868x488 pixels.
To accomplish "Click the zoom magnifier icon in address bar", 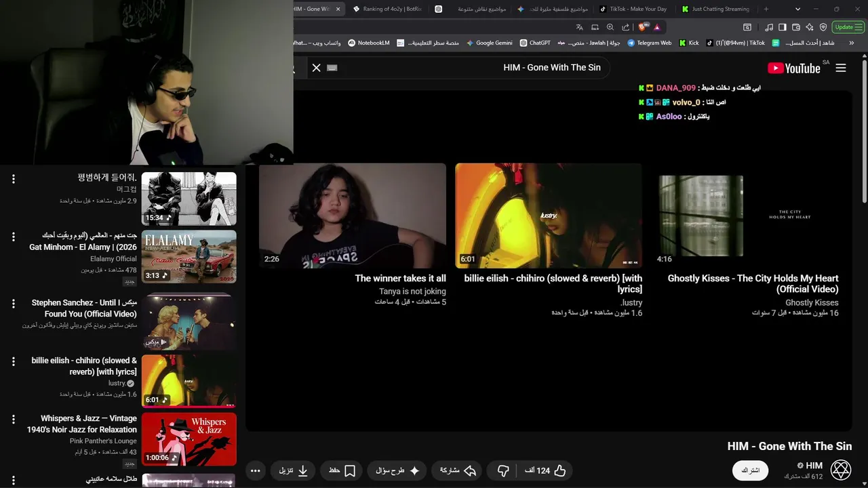I will coord(610,27).
